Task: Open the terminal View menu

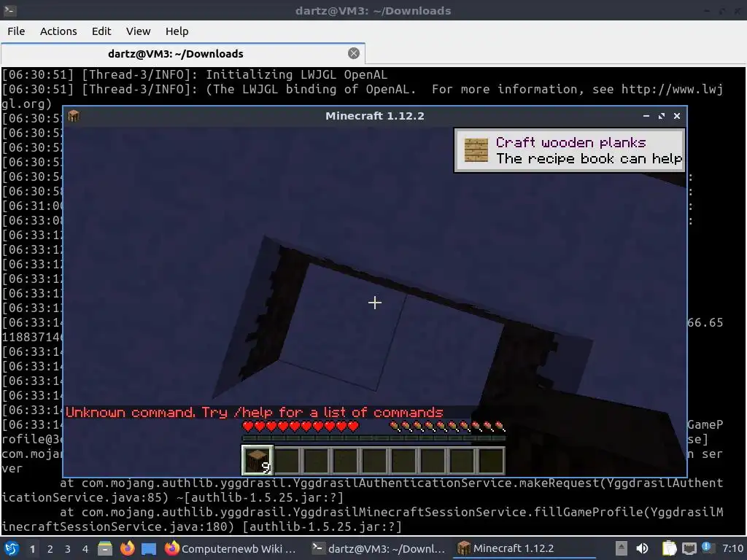Action: (138, 31)
